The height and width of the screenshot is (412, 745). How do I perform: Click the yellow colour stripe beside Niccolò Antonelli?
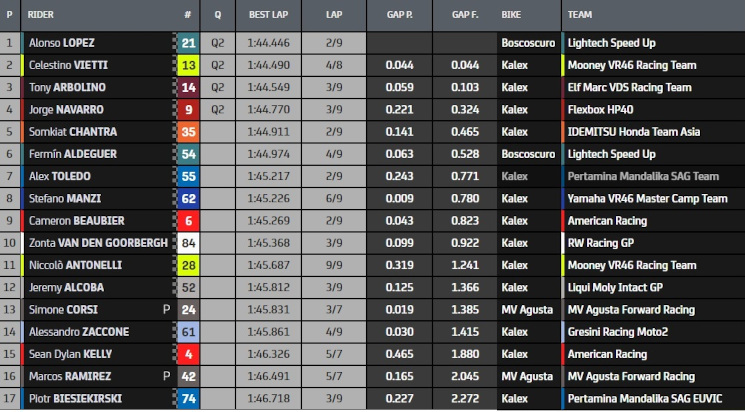point(22,265)
